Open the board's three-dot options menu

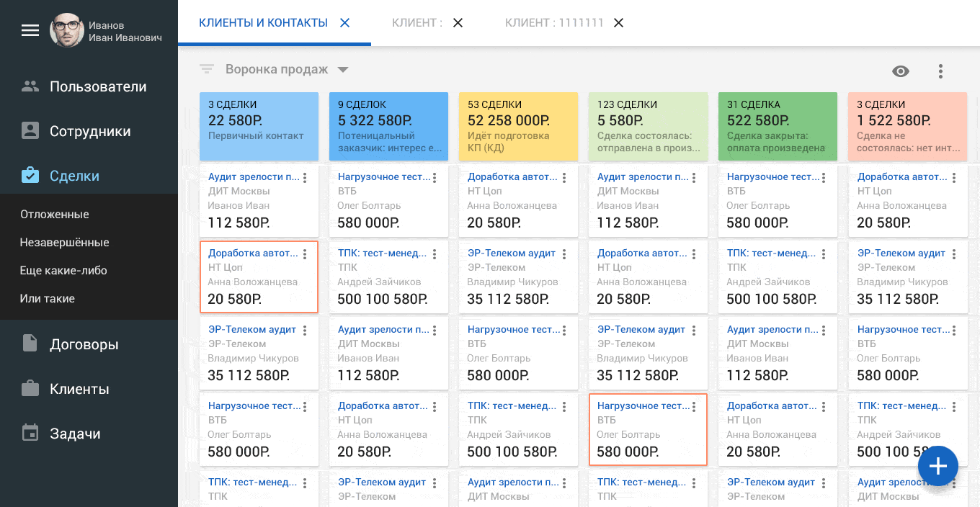(940, 71)
